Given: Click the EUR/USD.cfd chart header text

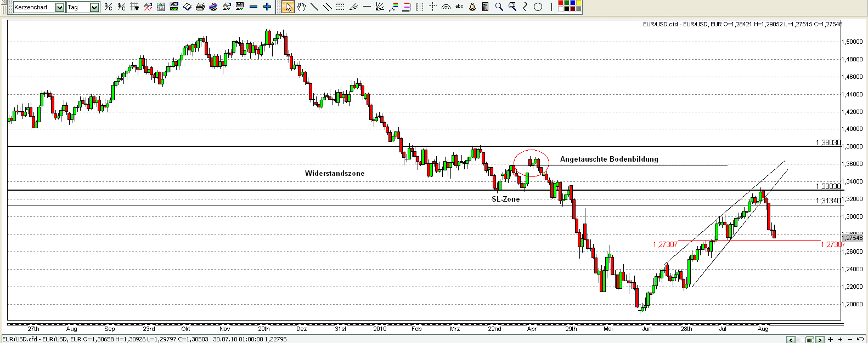Looking at the screenshot, I should coord(742,24).
